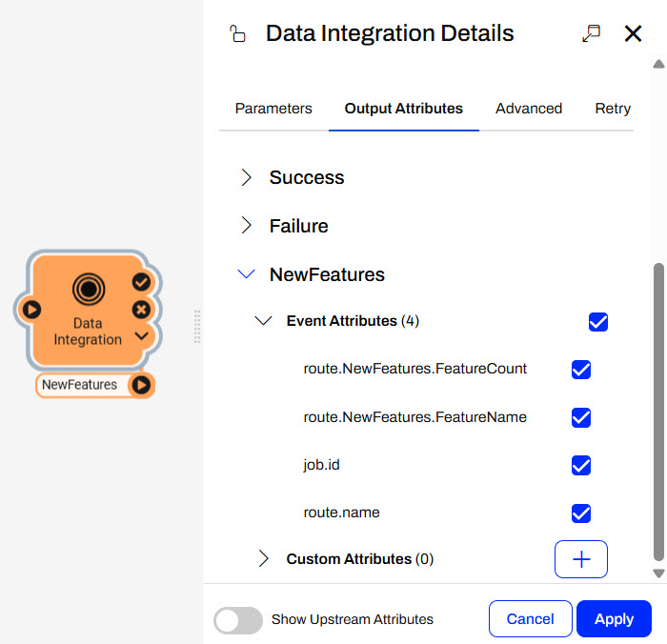Screen dimensions: 667x644
Task: Switch to the Parameters tab
Action: tap(273, 109)
